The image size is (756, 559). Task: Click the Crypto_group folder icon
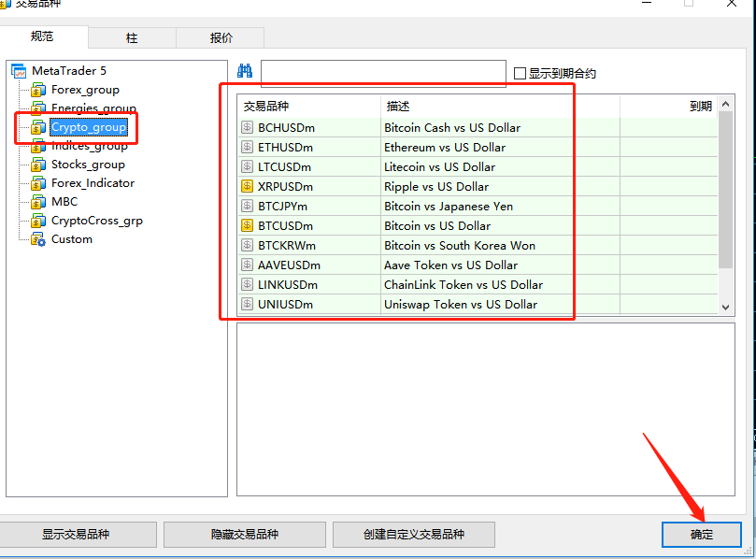click(x=38, y=127)
